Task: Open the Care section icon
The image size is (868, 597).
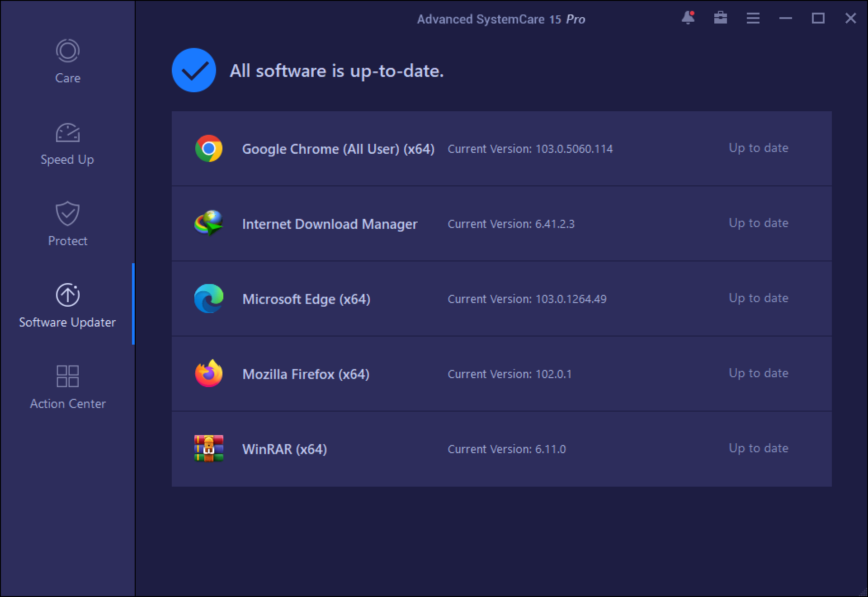Action: 68,51
